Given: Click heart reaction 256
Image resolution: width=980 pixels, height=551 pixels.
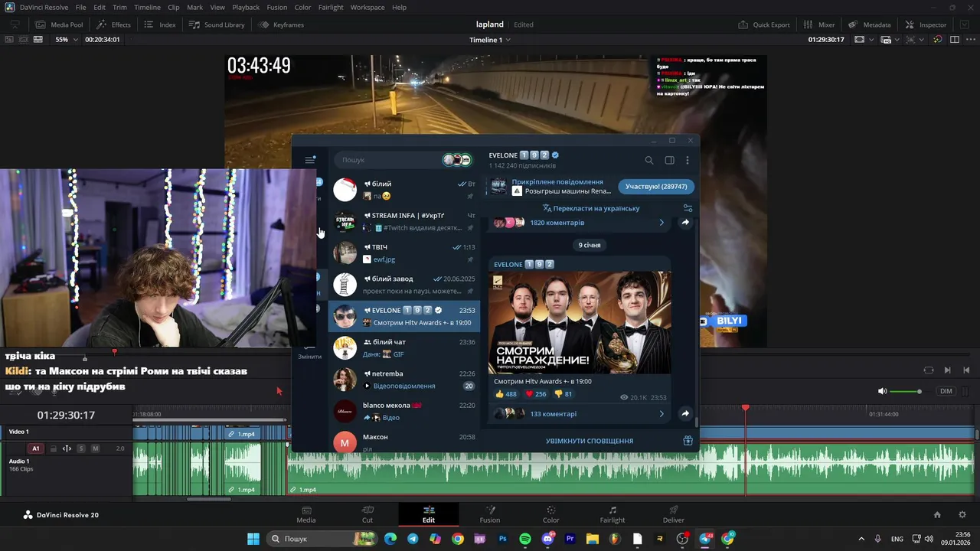Looking at the screenshot, I should click(535, 394).
